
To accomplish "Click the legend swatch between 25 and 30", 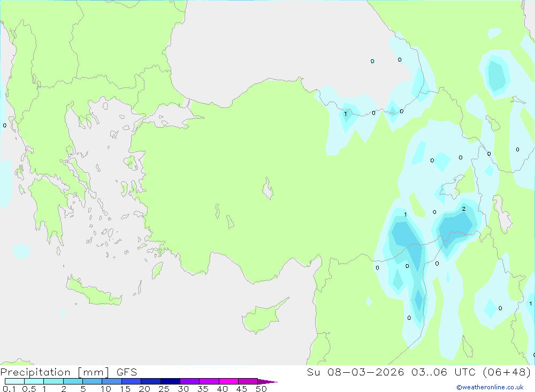I will [170, 381].
